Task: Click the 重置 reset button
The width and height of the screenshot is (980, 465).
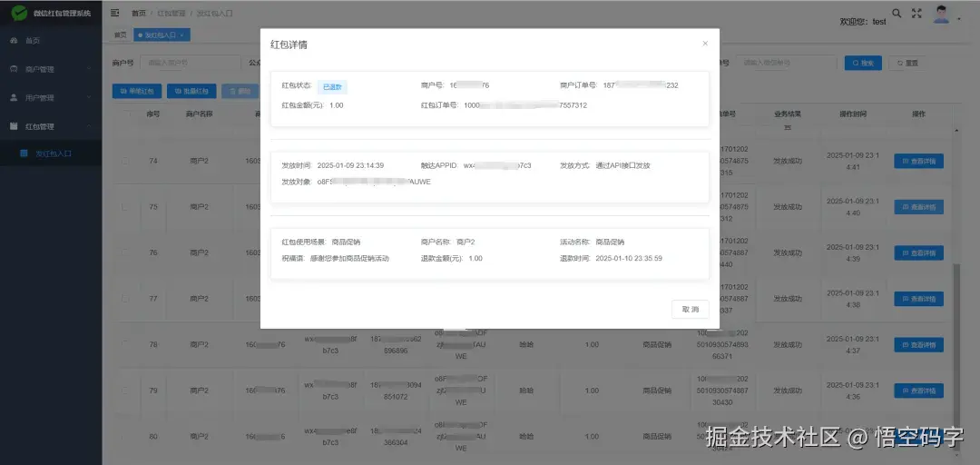Action: click(907, 63)
